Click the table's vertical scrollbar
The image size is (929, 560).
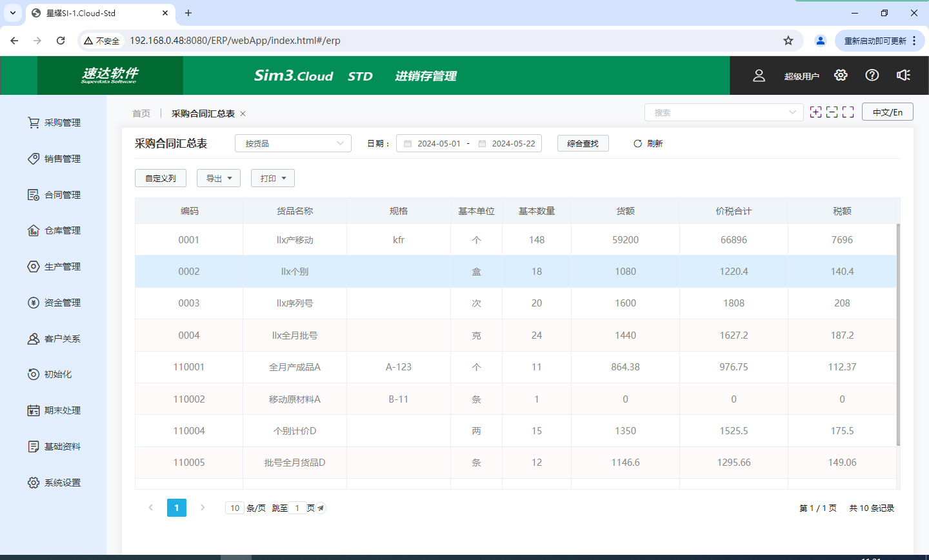coord(898,334)
